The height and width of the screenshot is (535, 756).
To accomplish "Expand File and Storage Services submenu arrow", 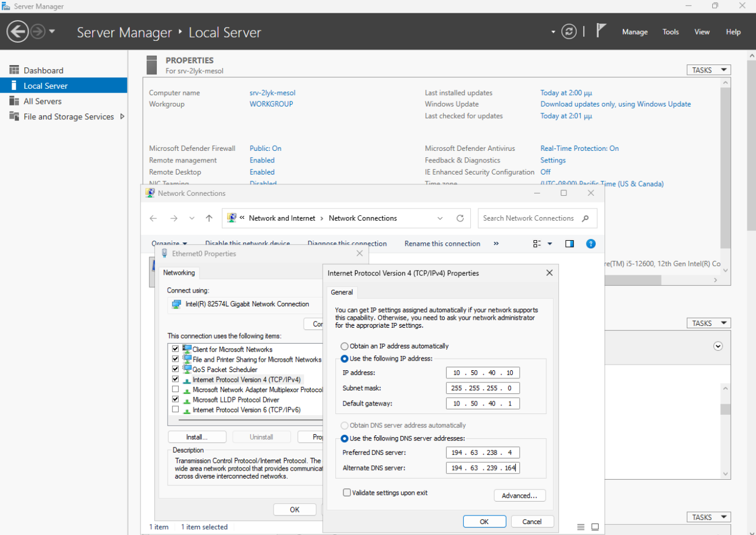I will (122, 116).
